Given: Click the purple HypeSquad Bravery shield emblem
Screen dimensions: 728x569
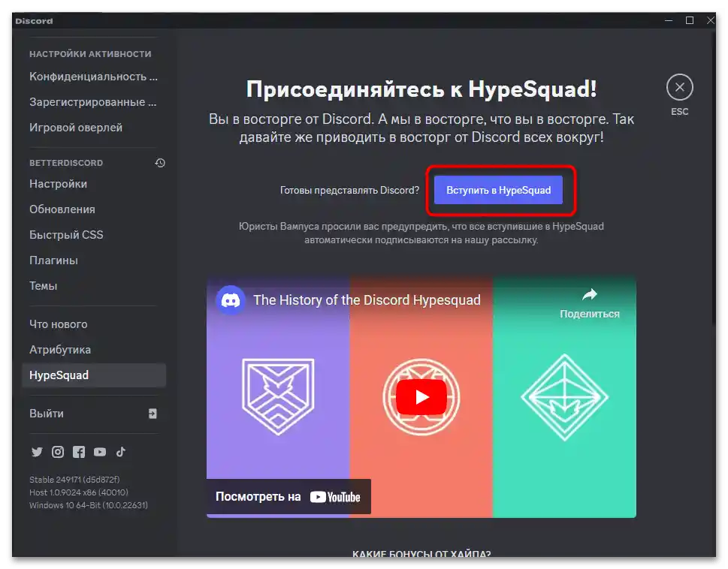Looking at the screenshot, I should coord(279,396).
